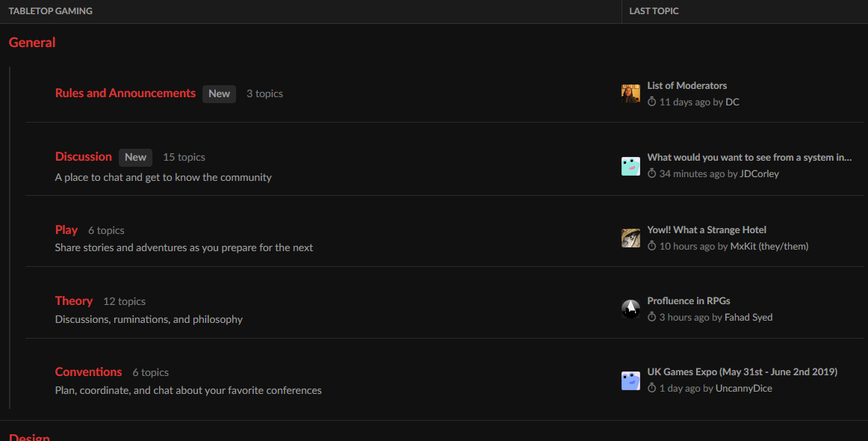Open JDCorley's avatar in Discussion row
This screenshot has height=441, width=868.
coord(630,166)
